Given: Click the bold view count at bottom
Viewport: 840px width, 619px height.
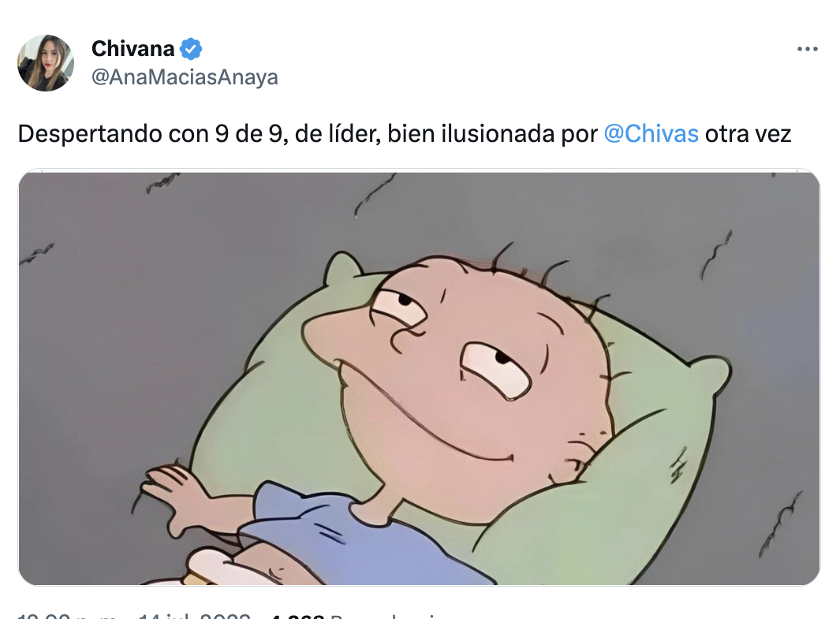Looking at the screenshot, I should coord(297,616).
